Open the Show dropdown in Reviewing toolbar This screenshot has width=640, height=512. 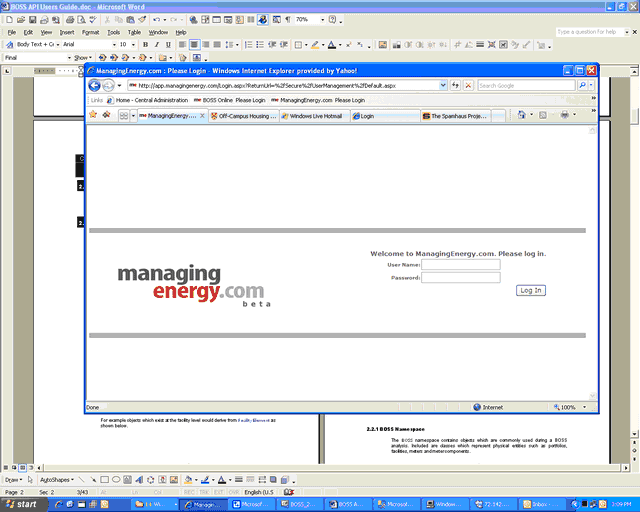click(83, 58)
